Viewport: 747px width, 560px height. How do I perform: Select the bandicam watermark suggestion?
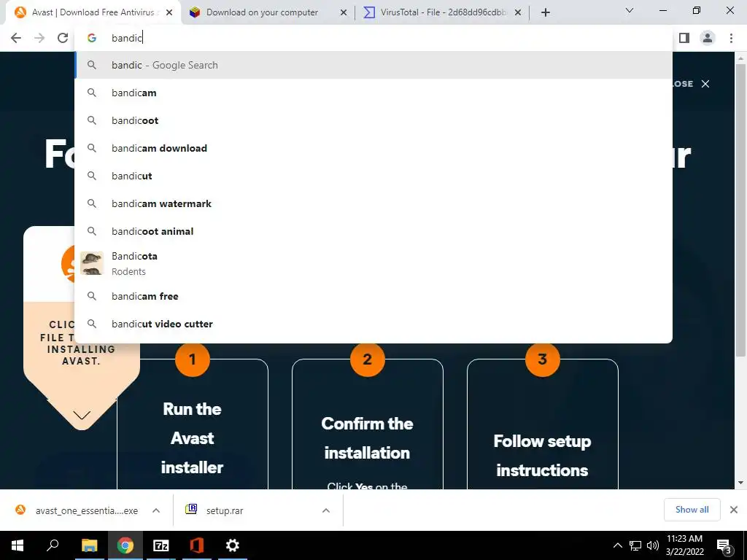[x=373, y=203]
